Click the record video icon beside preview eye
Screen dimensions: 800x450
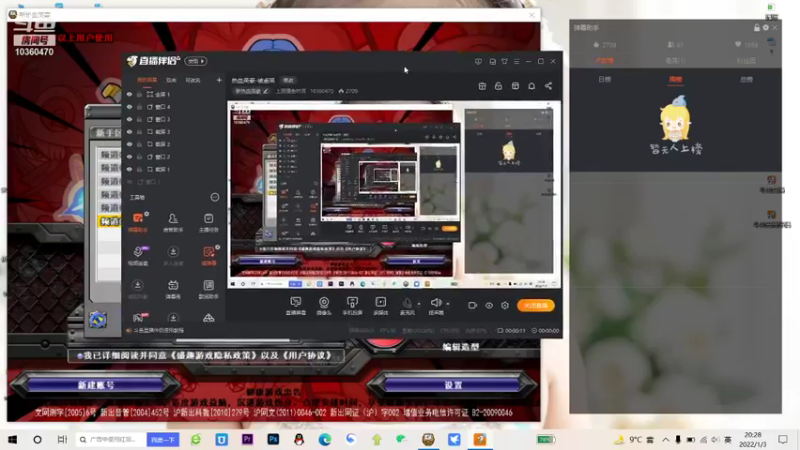(472, 306)
